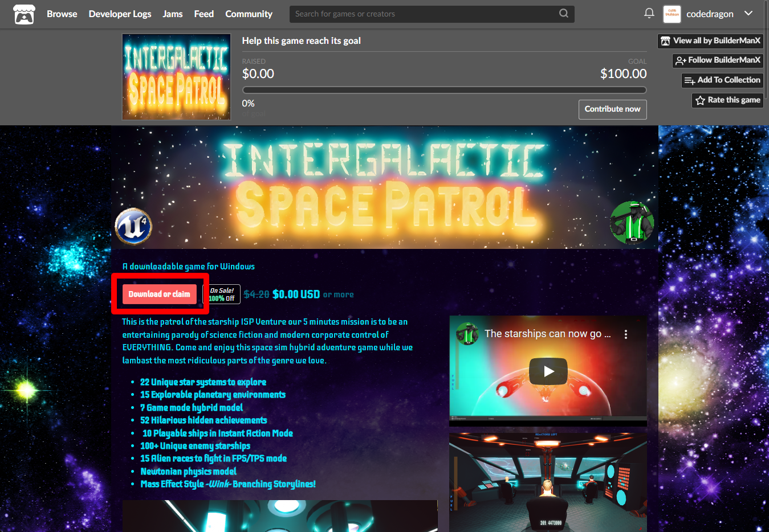The height and width of the screenshot is (532, 769).
Task: Click "22 Unique star systems to explore"
Action: 203,382
